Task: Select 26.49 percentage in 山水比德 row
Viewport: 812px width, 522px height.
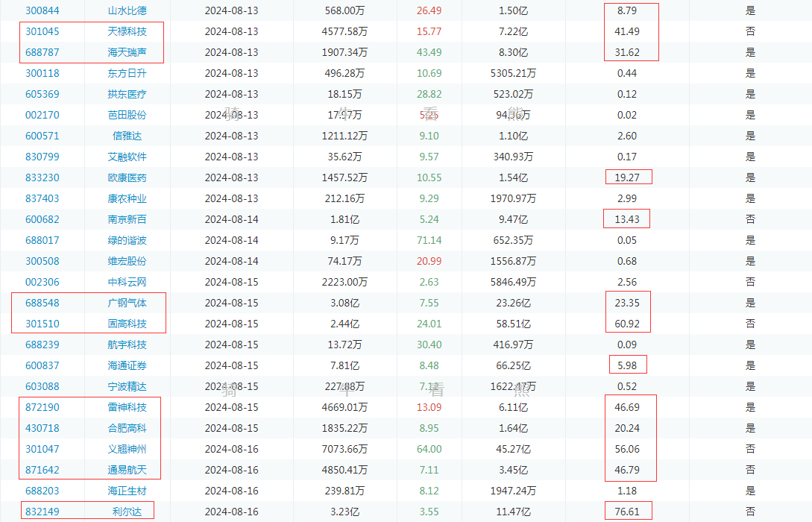Action: pos(429,10)
